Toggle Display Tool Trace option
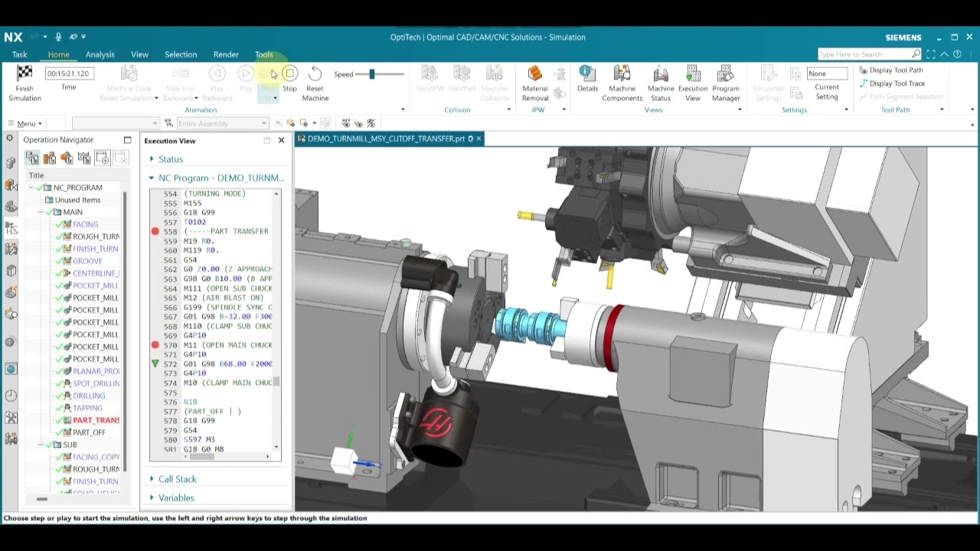 pos(892,83)
